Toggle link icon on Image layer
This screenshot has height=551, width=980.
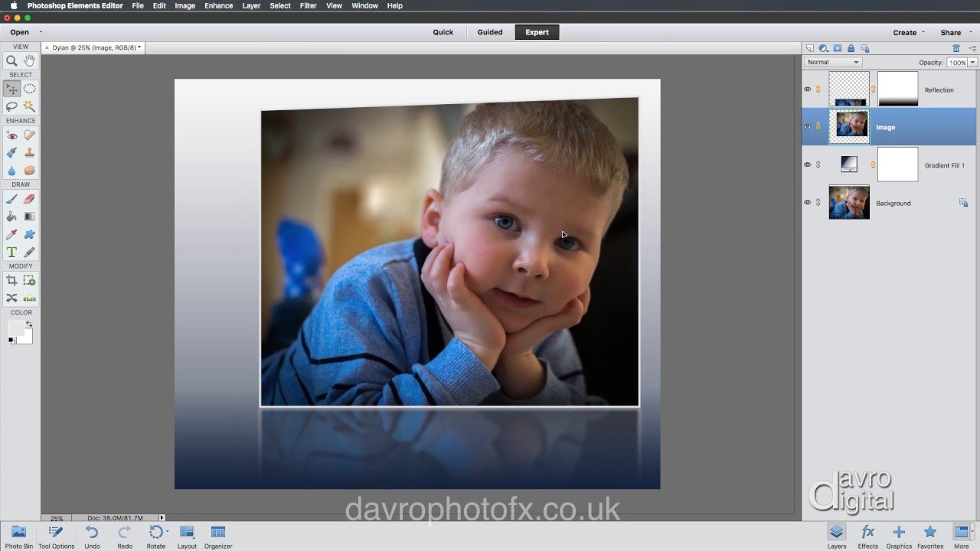(x=818, y=127)
